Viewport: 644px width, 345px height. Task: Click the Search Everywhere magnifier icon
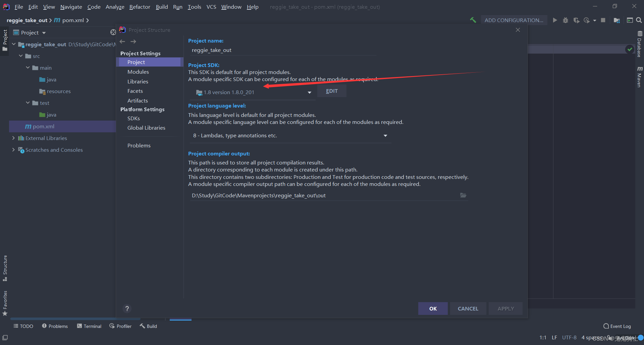click(639, 20)
